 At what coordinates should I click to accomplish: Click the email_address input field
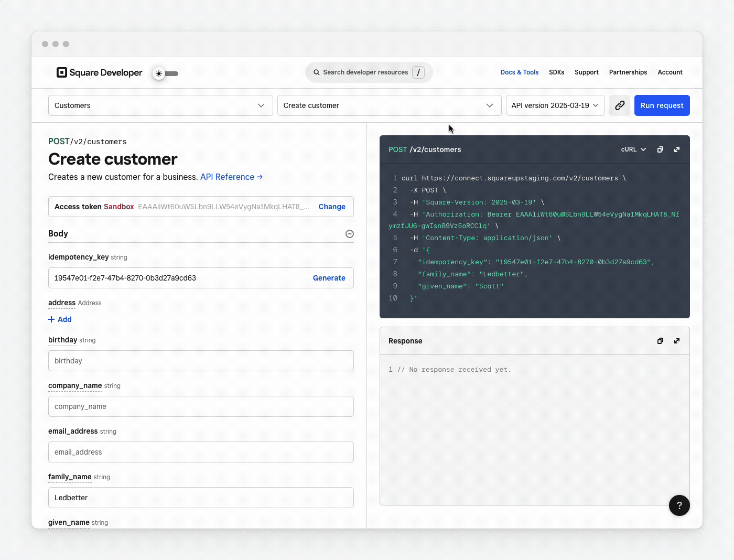coord(201,452)
